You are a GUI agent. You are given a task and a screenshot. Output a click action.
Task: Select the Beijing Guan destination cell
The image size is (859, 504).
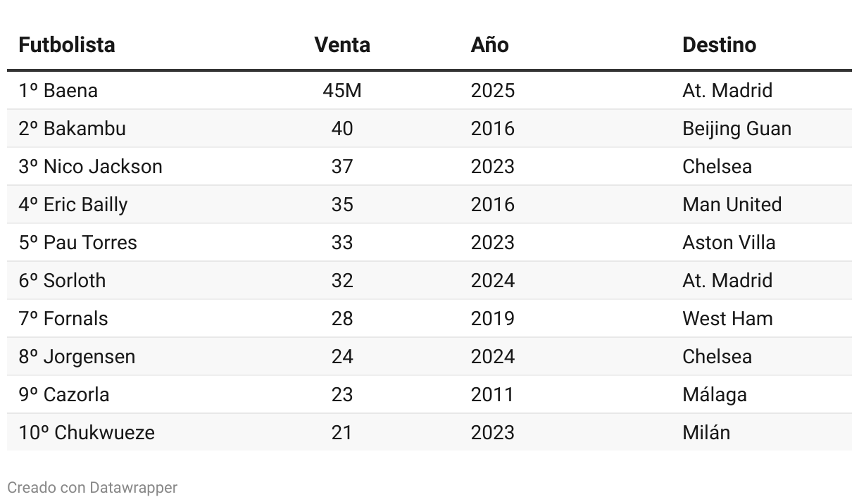point(736,129)
